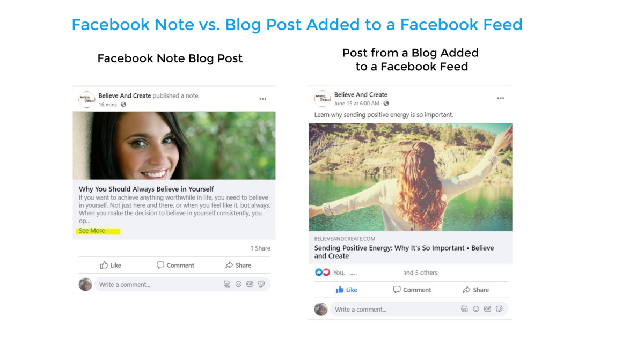Share the blog feed post
The height and width of the screenshot is (338, 644).
(475, 290)
